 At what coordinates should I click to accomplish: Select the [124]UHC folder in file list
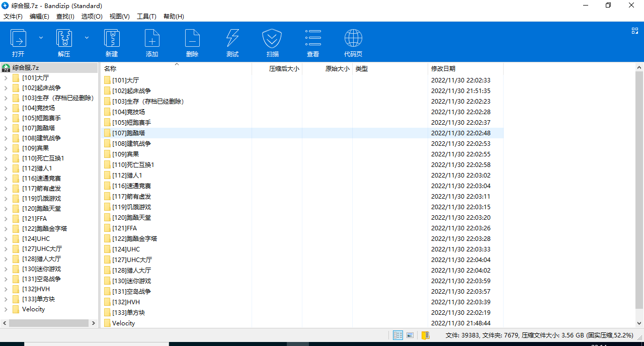point(126,249)
